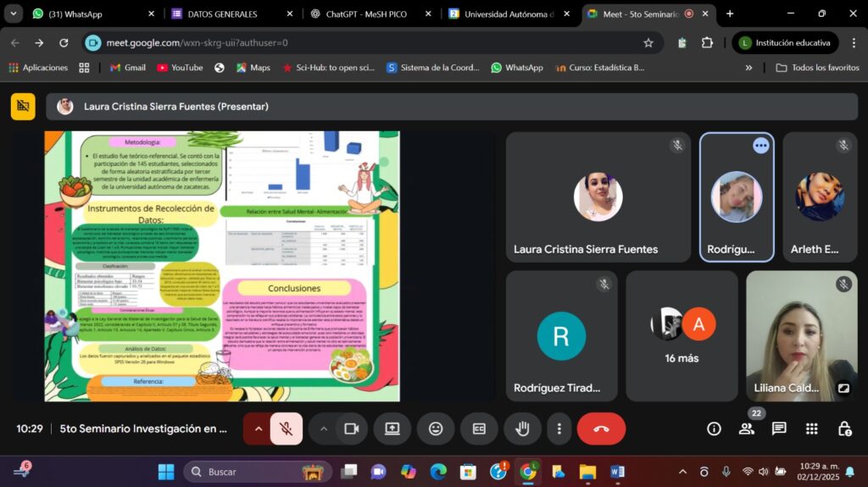Unmute the microphone in Meet
The image size is (868, 487).
(x=287, y=429)
